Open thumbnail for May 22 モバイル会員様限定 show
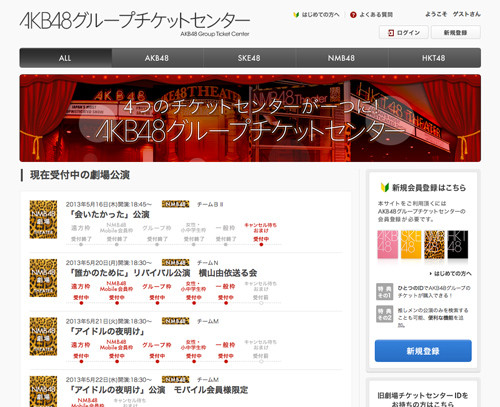The width and height of the screenshot is (500, 407). coord(43,391)
